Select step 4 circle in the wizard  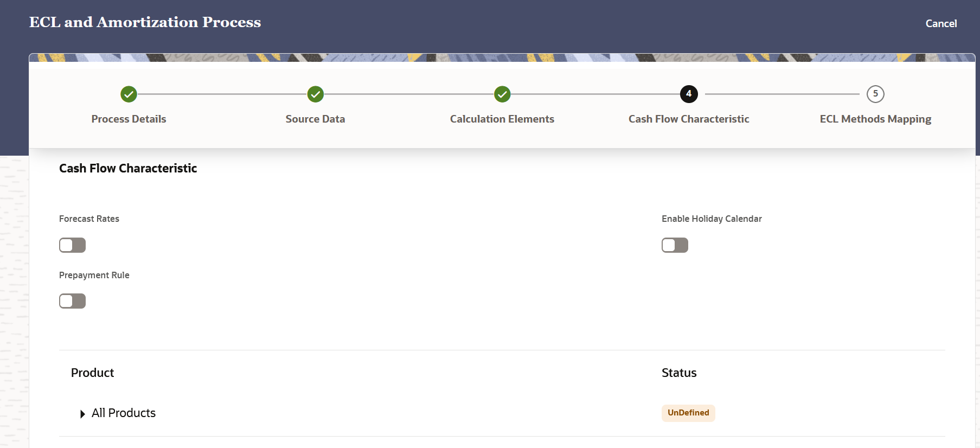point(689,94)
